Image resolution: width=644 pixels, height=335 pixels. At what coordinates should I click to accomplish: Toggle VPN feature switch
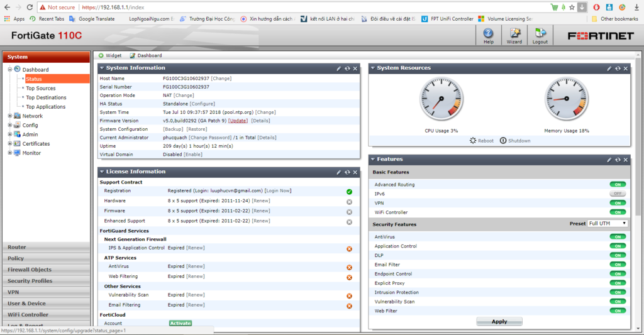(x=618, y=203)
